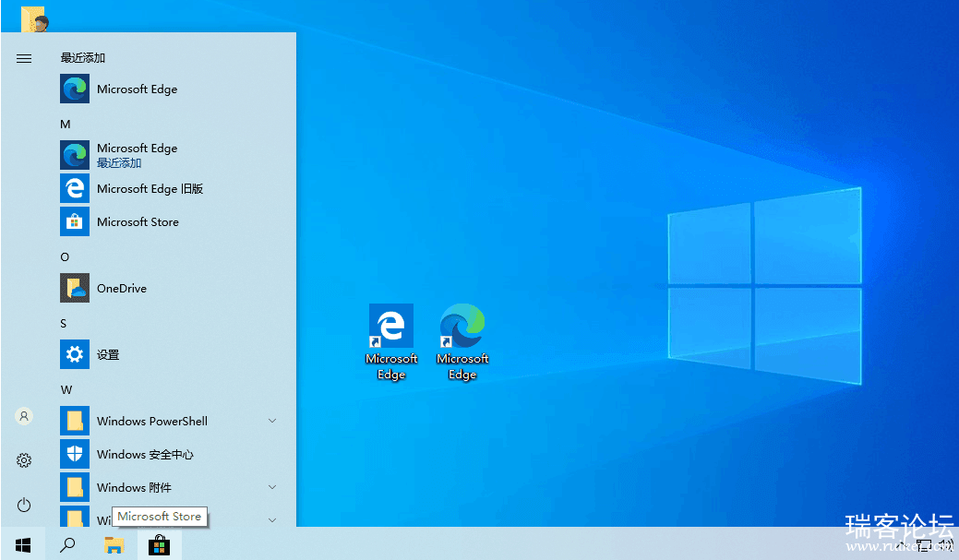Open File Explorer from the taskbar
The width and height of the screenshot is (959, 560).
[x=114, y=544]
